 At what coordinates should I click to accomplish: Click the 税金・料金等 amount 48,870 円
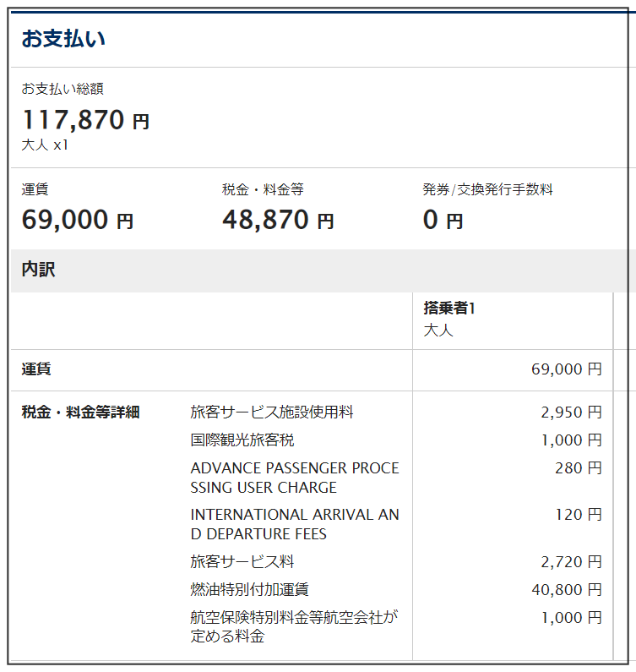[x=278, y=220]
